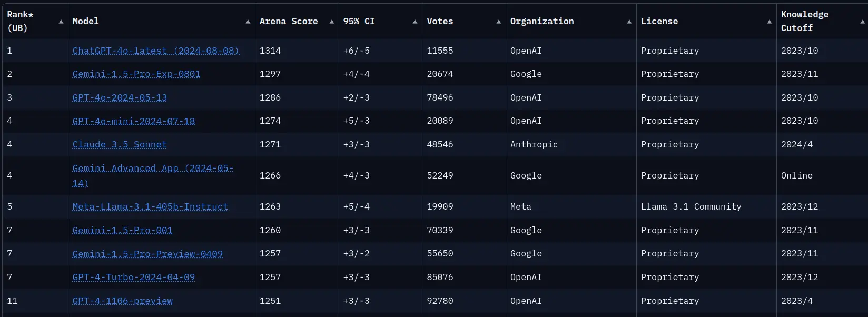Image resolution: width=868 pixels, height=317 pixels.
Task: Open the Gemini-1.5-Pro-Exp-0801 model link
Action: (x=136, y=74)
